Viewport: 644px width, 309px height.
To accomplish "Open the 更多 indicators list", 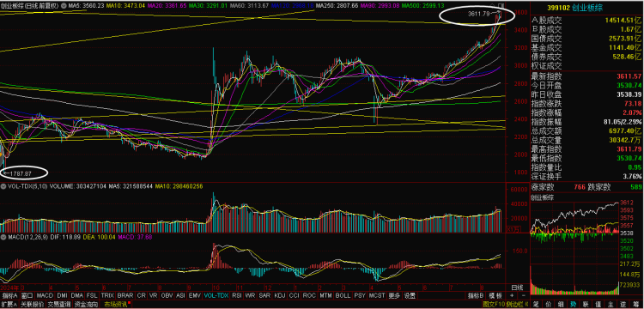I will click(x=394, y=295).
